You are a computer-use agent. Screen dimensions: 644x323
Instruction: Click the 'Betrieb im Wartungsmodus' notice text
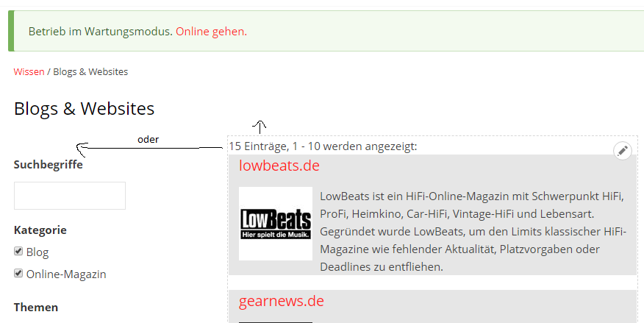100,32
